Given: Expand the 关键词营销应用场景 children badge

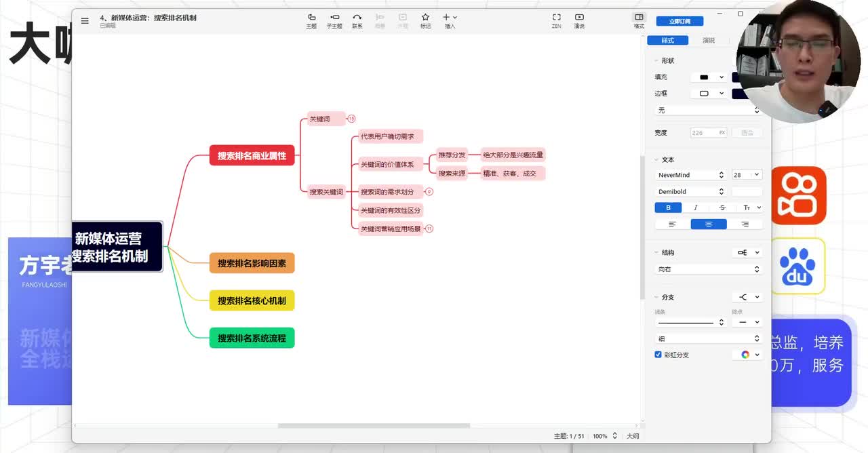Looking at the screenshot, I should click(429, 229).
